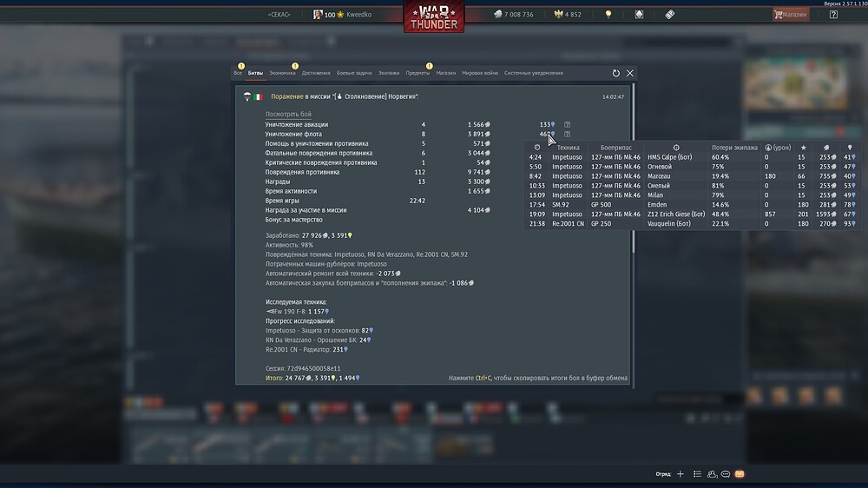868x488 pixels.
Task: Open the War Thunder logo main menu
Action: tap(434, 16)
